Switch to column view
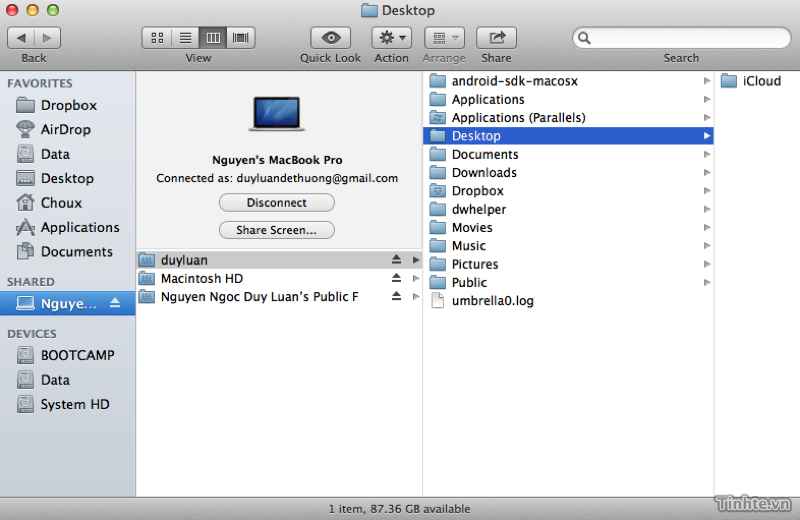Viewport: 800px width, 520px height. click(x=213, y=38)
